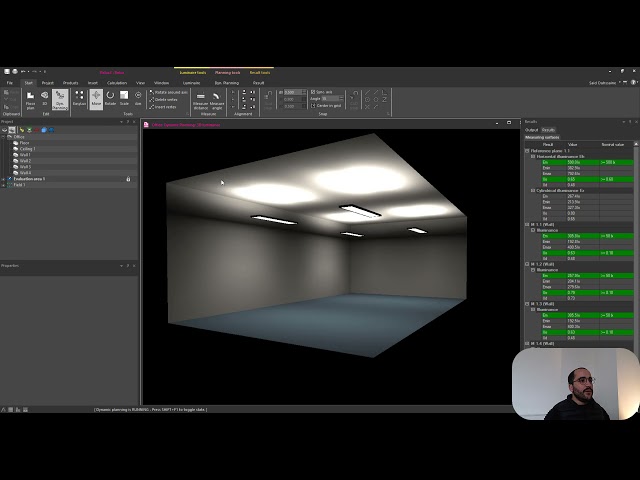The width and height of the screenshot is (640, 480).
Task: Open the Floor plan view tool
Action: coord(30,100)
